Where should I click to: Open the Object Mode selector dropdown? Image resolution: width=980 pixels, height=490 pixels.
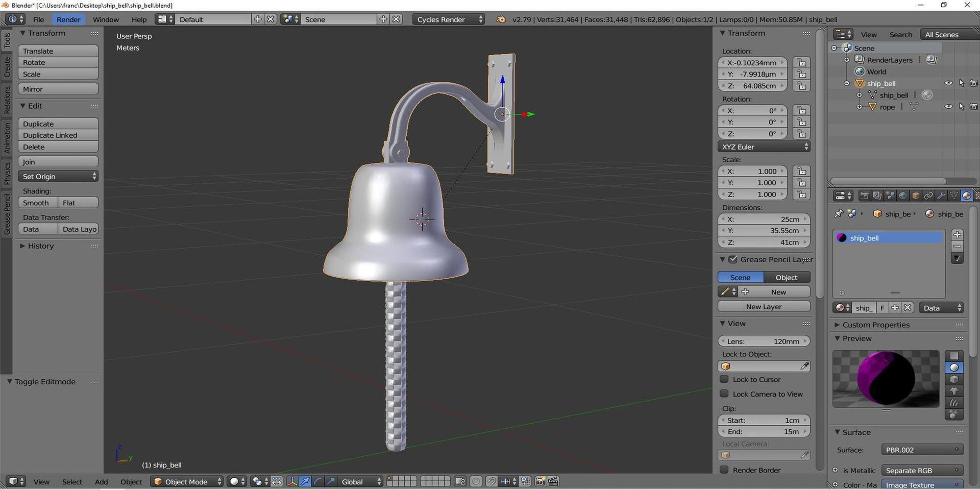187,481
